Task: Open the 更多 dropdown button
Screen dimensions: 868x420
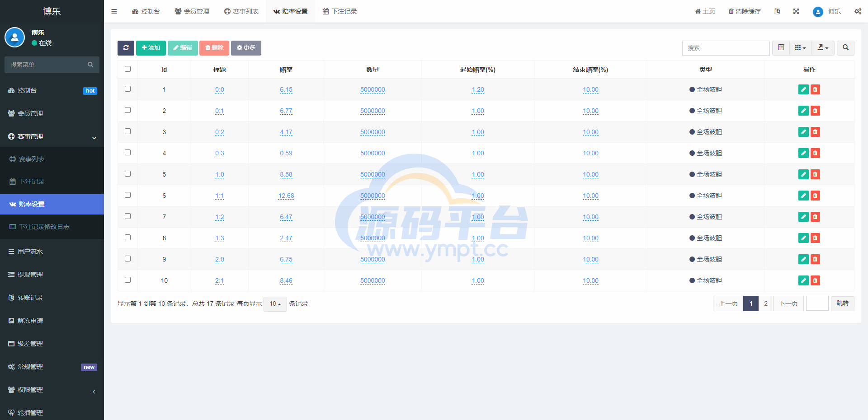Action: point(246,48)
